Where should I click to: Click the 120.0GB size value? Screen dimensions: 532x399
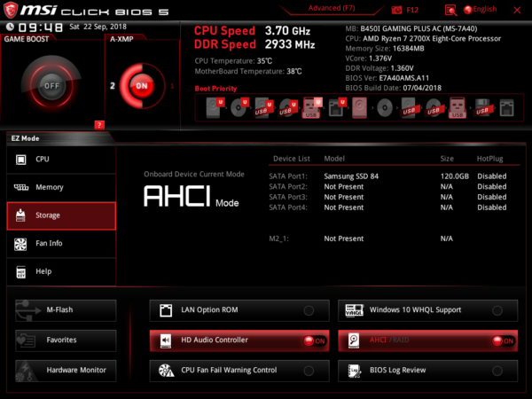(454, 176)
